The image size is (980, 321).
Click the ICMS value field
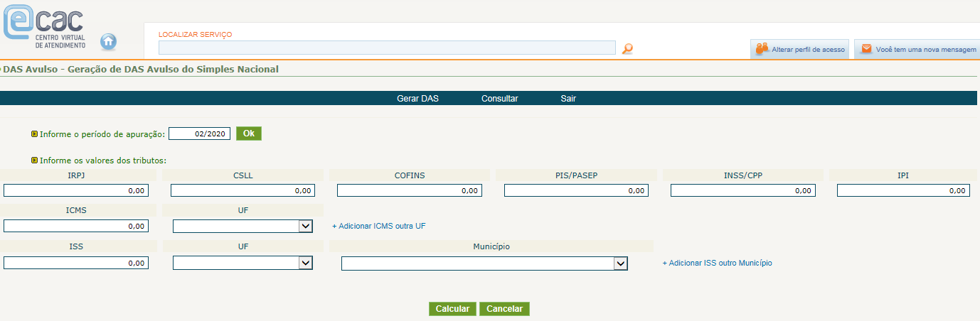click(x=76, y=226)
